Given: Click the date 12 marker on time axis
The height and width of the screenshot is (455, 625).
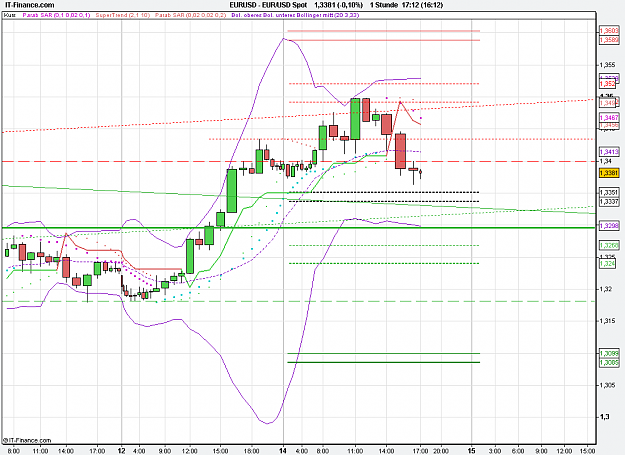Looking at the screenshot, I should pos(122,451).
